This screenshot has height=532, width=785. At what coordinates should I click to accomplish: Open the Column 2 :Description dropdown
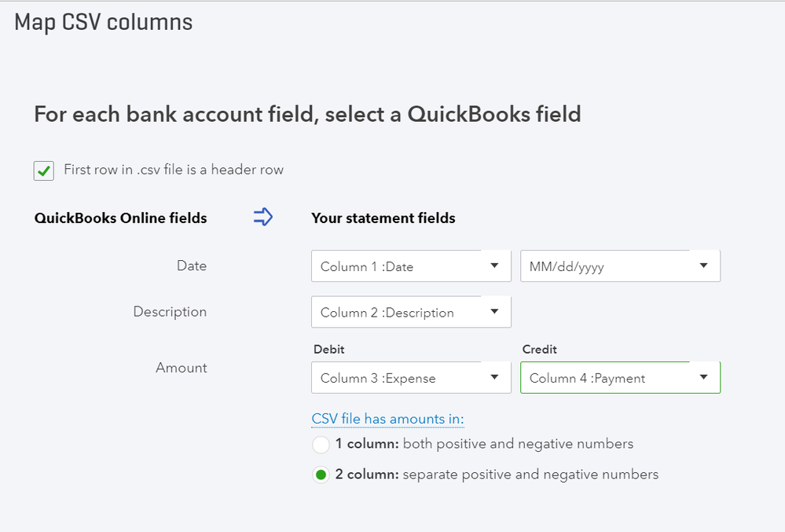point(411,312)
